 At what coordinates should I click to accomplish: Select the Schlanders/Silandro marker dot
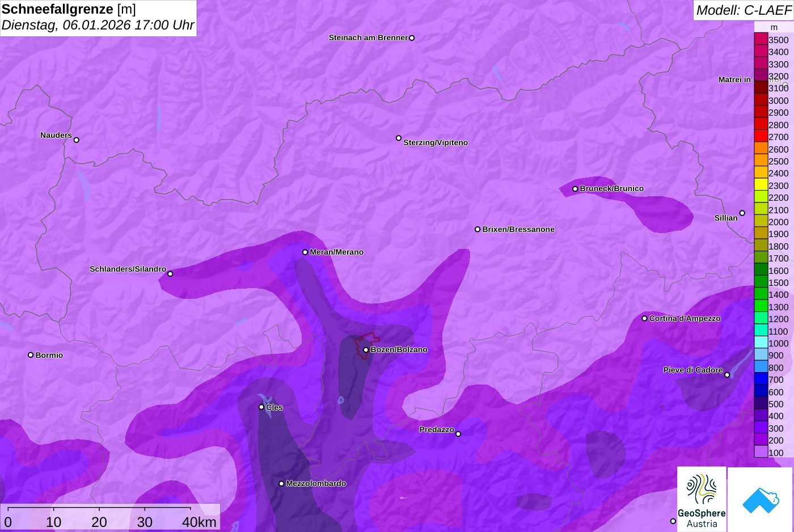coord(170,274)
